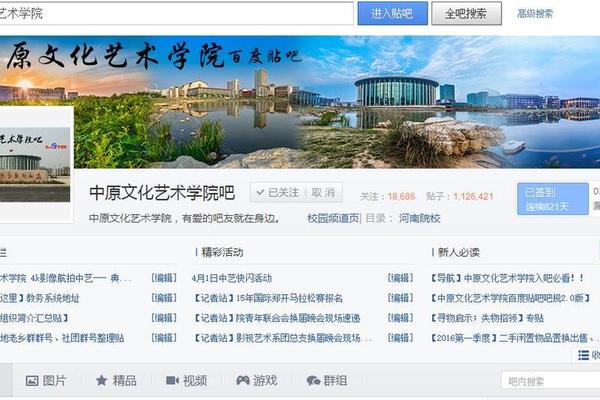Viewport: 600px width, 400px height.
Task: Click 编辑 beside 院青年联合会换届晚会
Action: click(400, 318)
